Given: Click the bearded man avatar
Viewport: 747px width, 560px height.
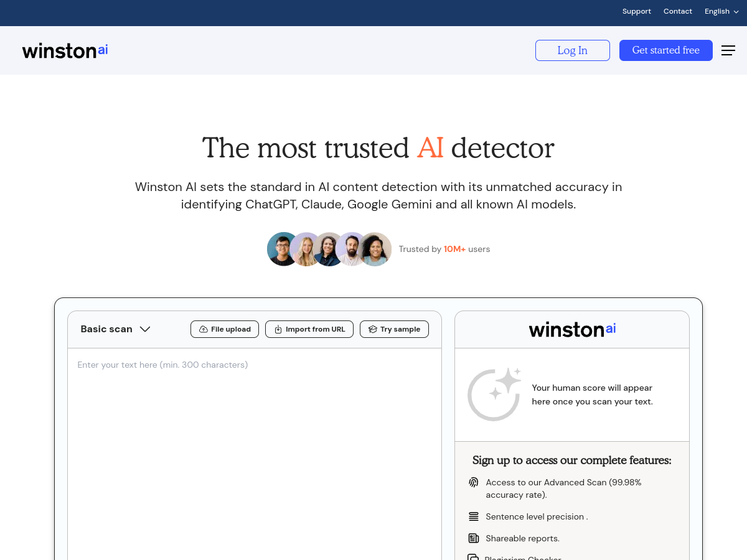Looking at the screenshot, I should 352,249.
